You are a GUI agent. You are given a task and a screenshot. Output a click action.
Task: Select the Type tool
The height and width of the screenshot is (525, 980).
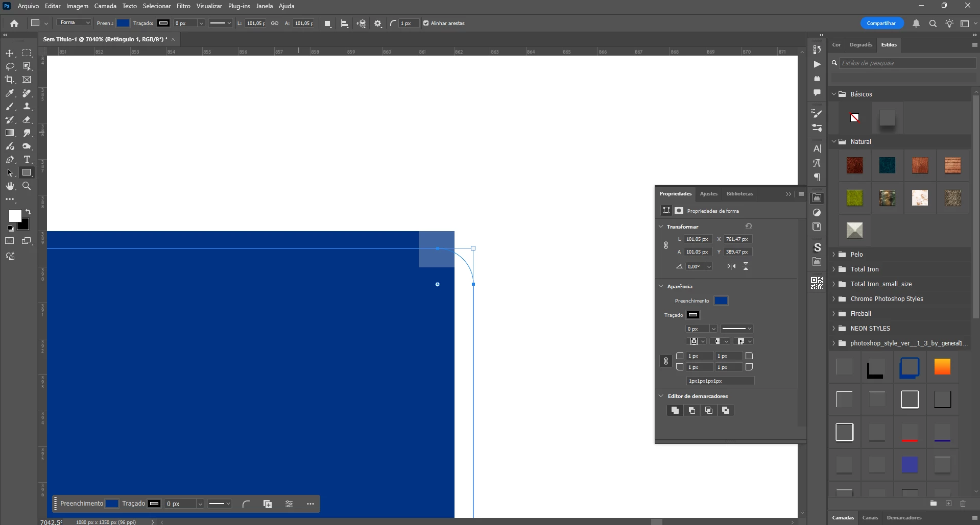pyautogui.click(x=27, y=160)
